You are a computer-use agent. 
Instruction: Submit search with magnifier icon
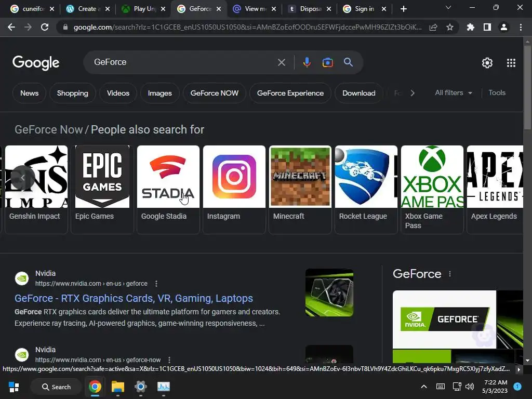click(348, 62)
